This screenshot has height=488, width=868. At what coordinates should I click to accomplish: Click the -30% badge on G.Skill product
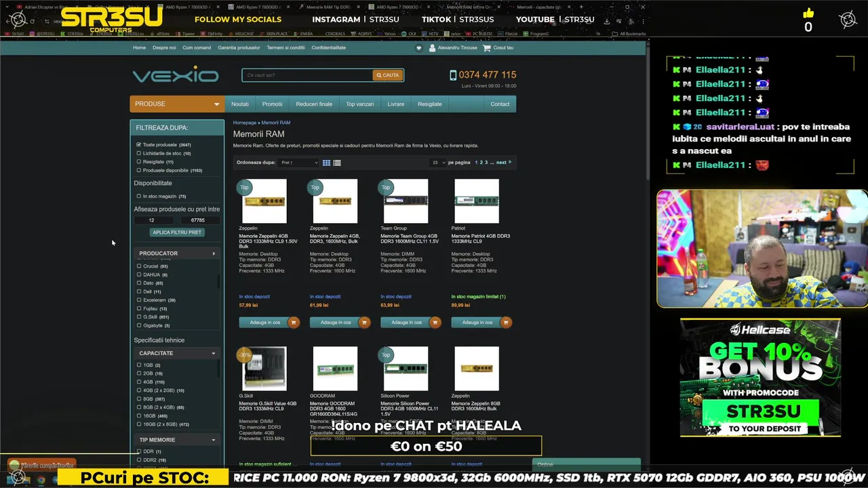click(x=244, y=354)
